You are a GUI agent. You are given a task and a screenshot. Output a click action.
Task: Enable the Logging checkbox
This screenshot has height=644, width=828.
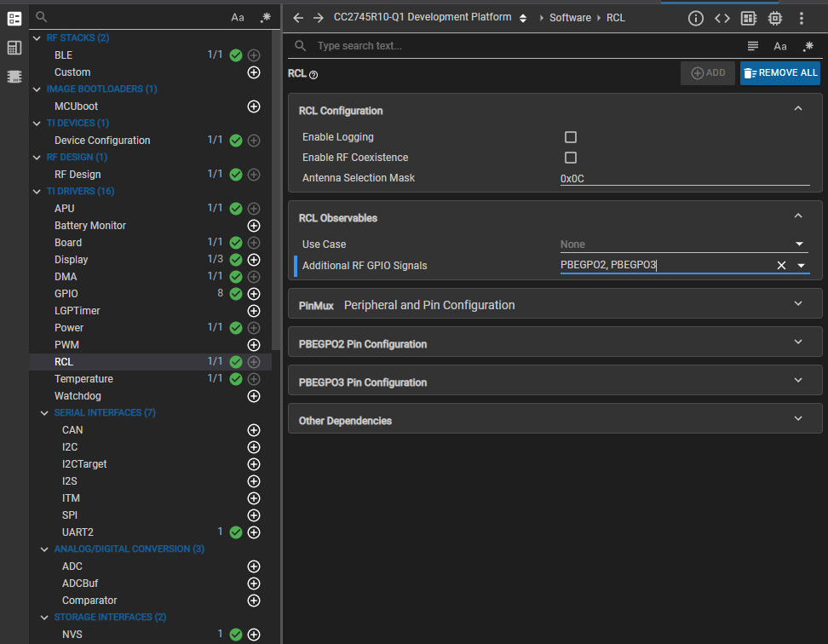point(571,137)
